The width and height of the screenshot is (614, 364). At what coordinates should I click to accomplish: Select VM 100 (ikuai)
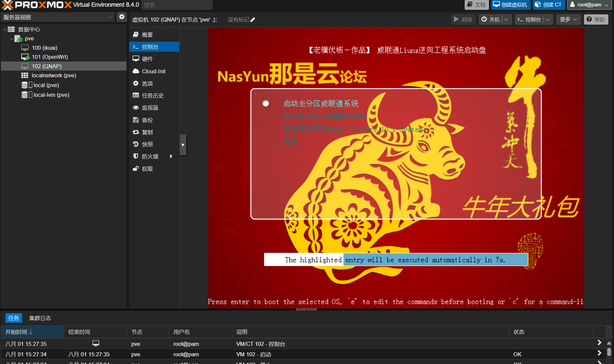tap(44, 48)
